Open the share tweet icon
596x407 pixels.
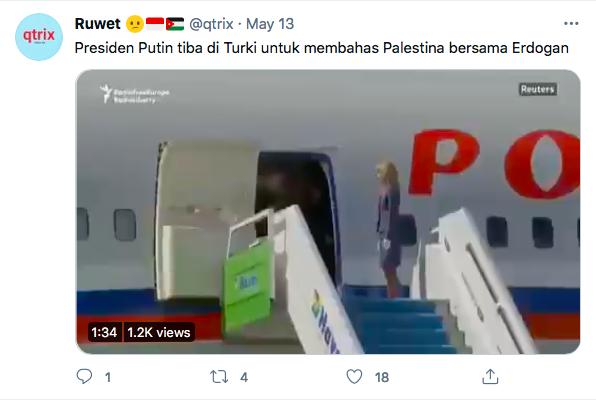[490, 376]
